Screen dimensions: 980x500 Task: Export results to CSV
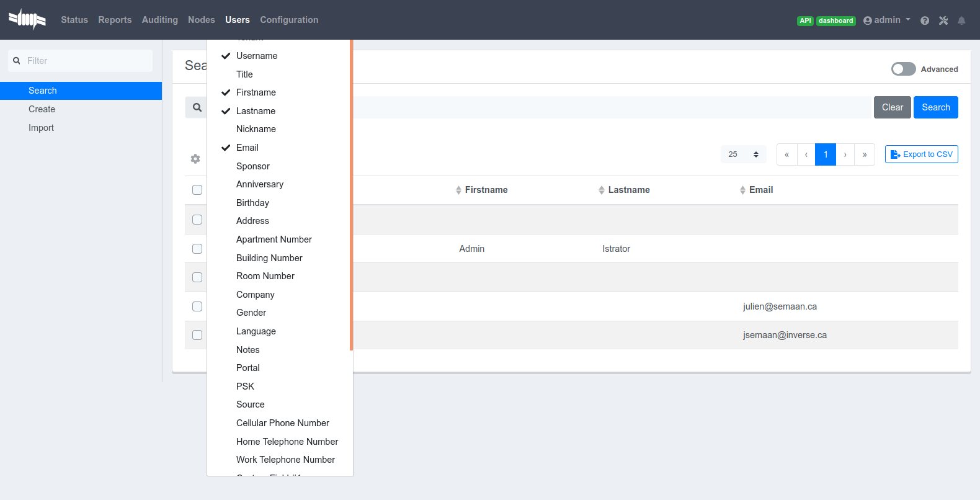(922, 154)
